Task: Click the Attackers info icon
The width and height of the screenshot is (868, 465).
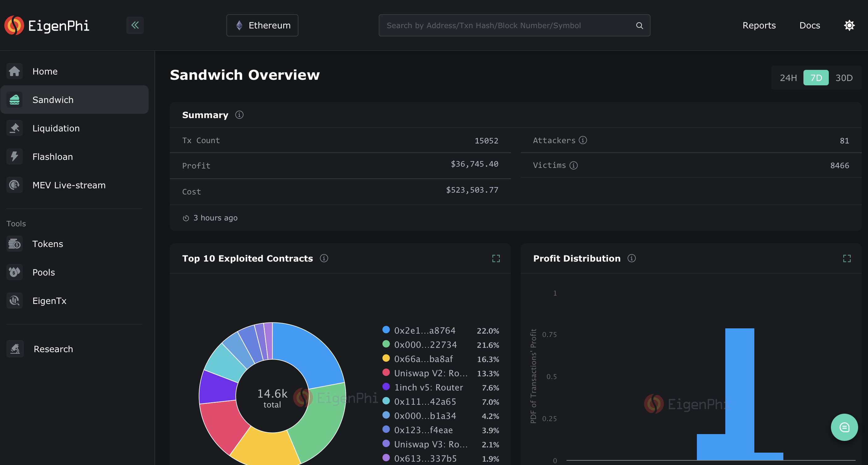Action: click(583, 140)
